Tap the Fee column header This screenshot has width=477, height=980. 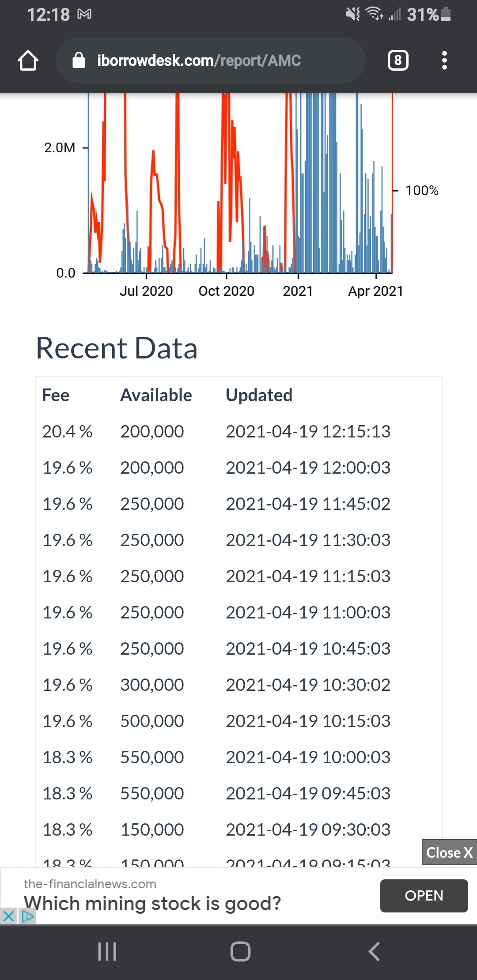[56, 395]
